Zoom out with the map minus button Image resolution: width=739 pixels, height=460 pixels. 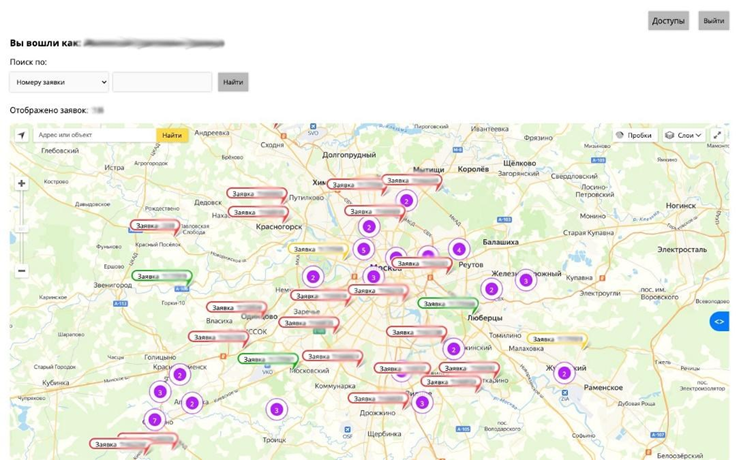coord(21,270)
